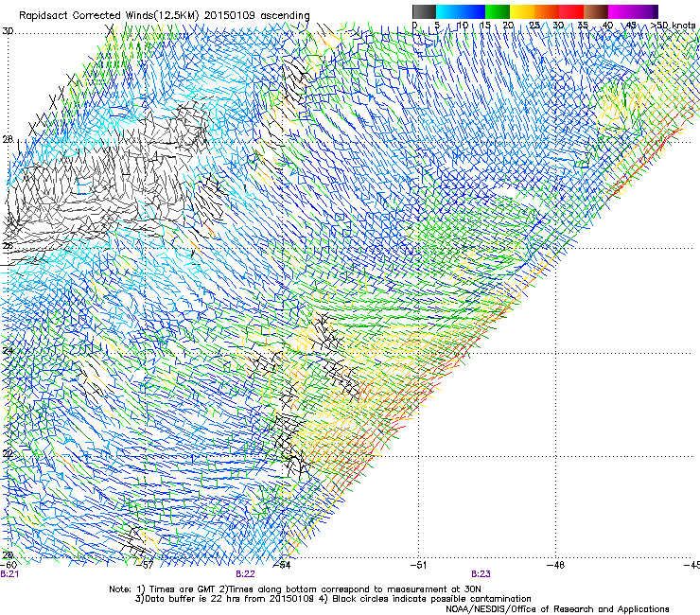Click the latitude label '30'
700x615 pixels.
8,31
